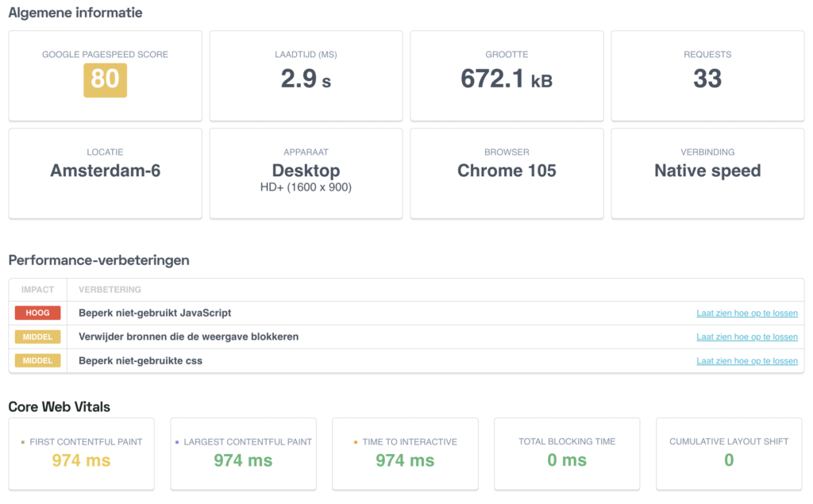Click the yellow PageSpeed score 80 badge

point(106,80)
